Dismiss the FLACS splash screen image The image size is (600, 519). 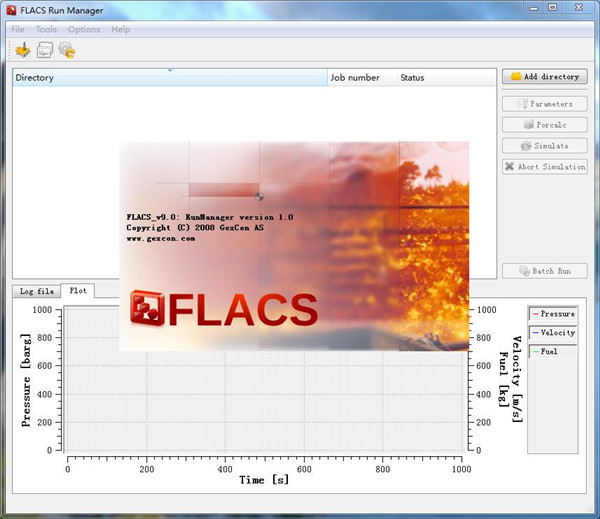coord(294,246)
